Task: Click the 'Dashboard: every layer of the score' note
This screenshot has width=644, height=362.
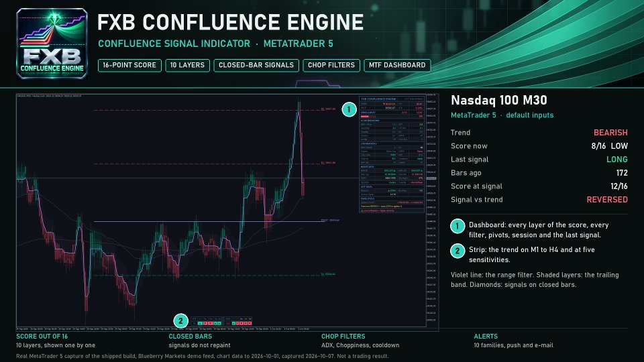Action: [539, 230]
